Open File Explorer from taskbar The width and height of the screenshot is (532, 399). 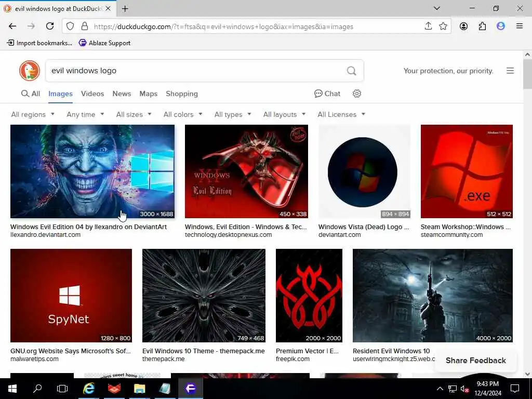pyautogui.click(x=139, y=389)
